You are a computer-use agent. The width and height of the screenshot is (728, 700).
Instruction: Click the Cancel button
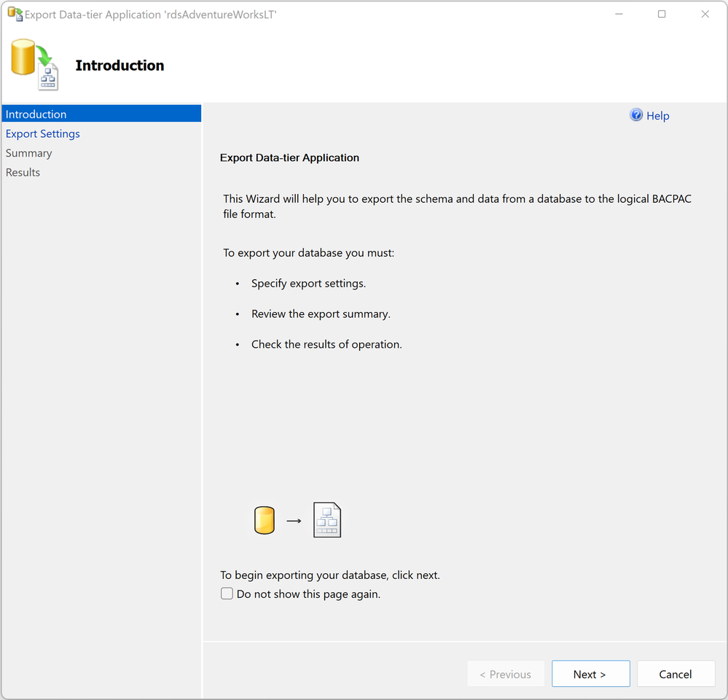pos(676,674)
